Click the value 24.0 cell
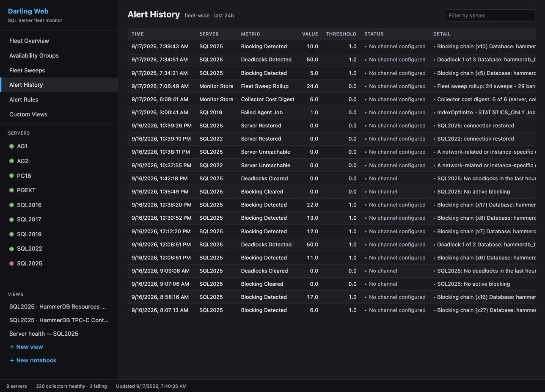Viewport: 545px width, 392px height. [x=312, y=86]
